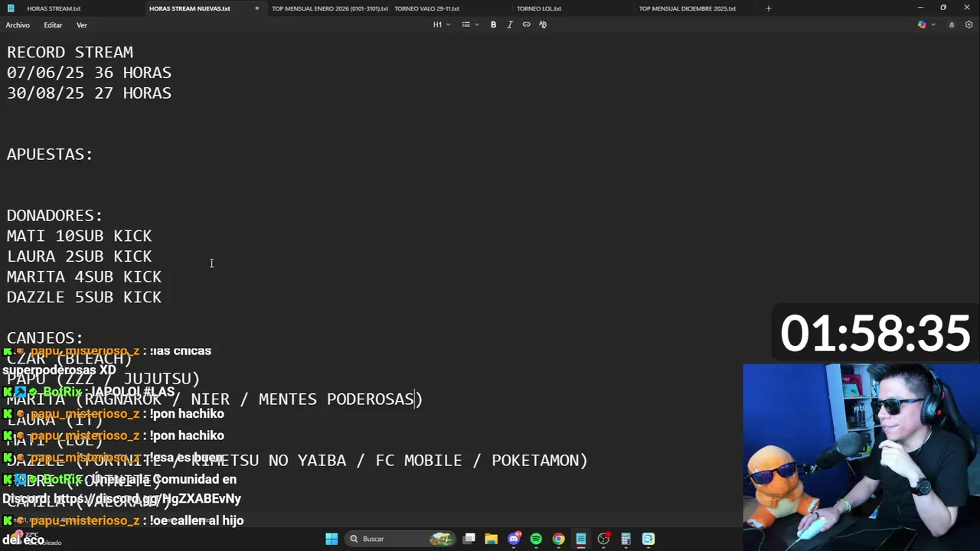
Task: Select the HORAS STREAM NUEVAS.txt tab
Action: tap(189, 8)
